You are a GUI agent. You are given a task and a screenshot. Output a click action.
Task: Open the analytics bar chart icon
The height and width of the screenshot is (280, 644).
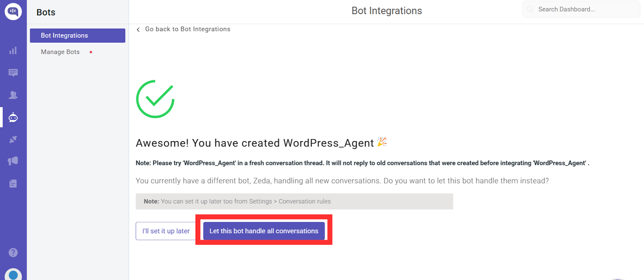click(x=13, y=51)
